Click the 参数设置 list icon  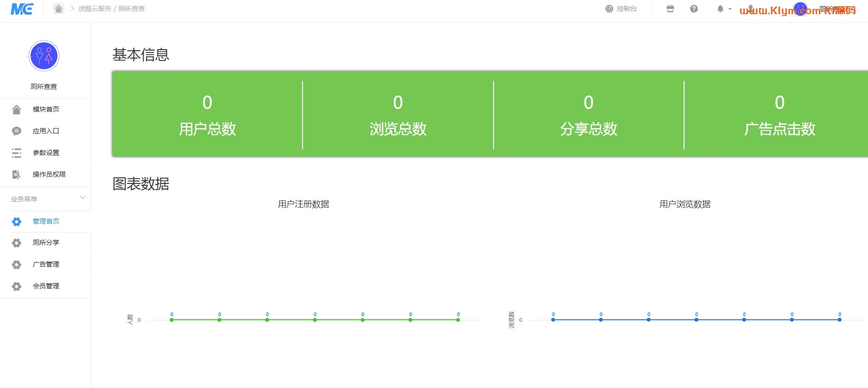[x=17, y=153]
